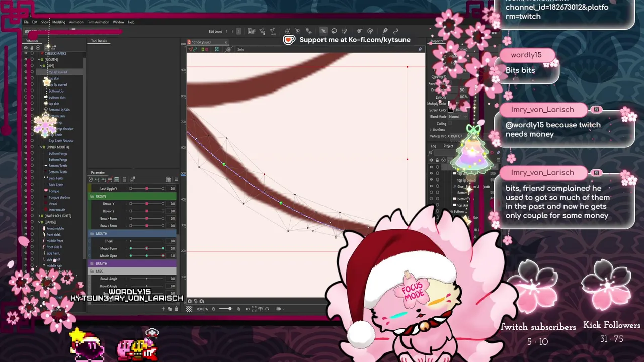Select the 'inner mouth' part row

[x=57, y=210]
